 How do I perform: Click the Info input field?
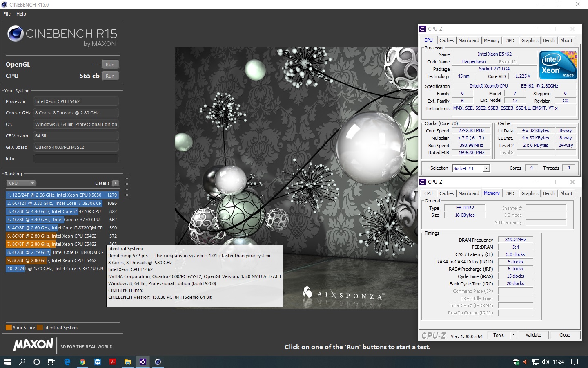click(76, 159)
